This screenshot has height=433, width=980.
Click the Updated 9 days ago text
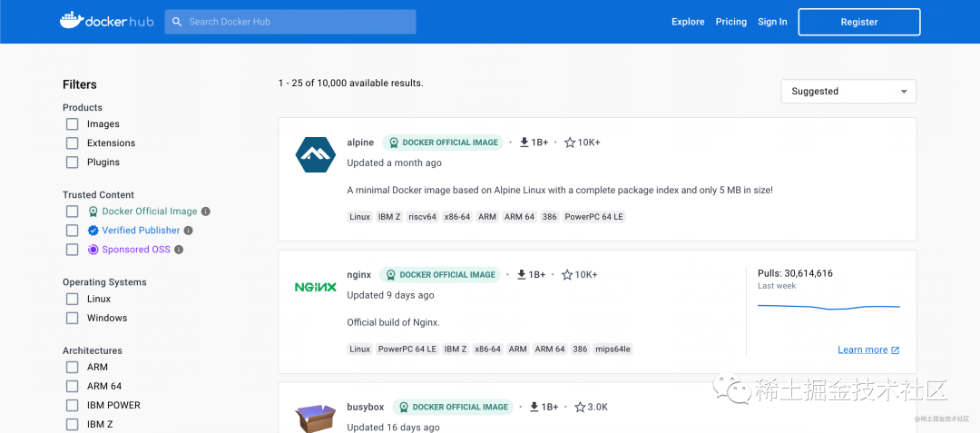tap(390, 295)
